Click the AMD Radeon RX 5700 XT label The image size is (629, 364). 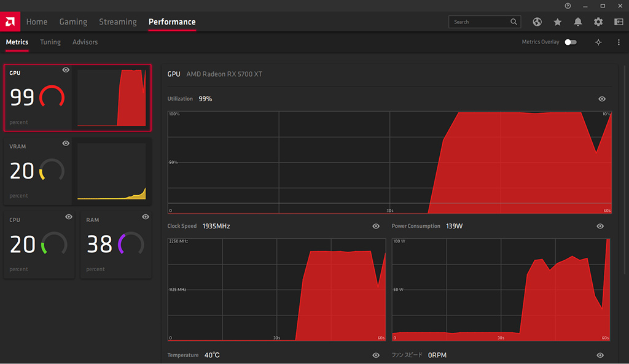coord(224,74)
